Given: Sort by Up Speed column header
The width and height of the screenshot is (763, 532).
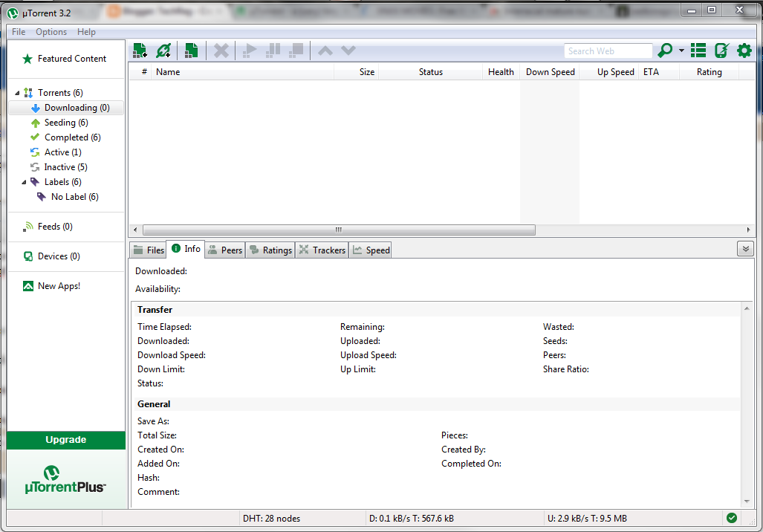Looking at the screenshot, I should click(609, 71).
